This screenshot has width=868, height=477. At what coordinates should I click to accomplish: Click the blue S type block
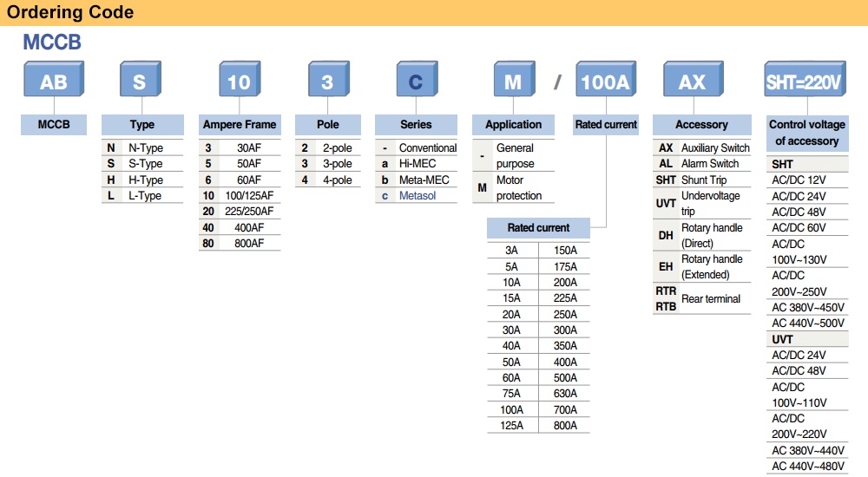[x=141, y=79]
